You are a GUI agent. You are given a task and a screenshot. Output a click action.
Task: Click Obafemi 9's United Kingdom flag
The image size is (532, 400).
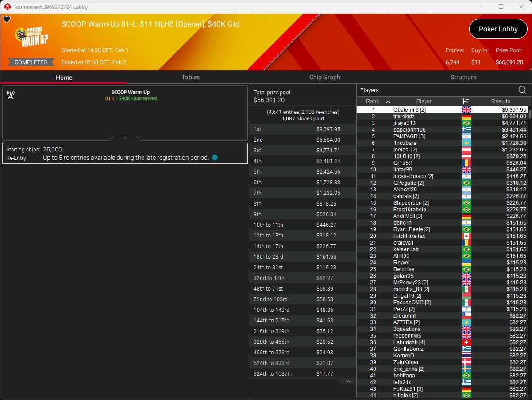(x=466, y=110)
